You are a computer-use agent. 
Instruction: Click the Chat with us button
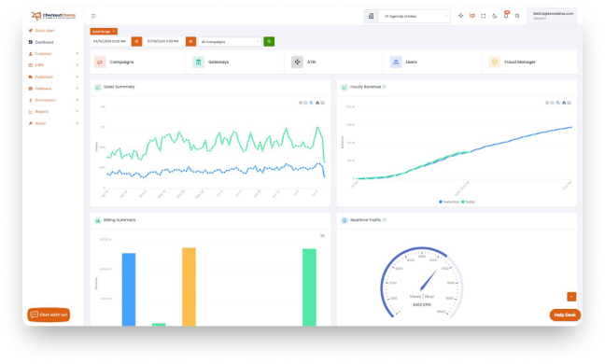tap(49, 315)
